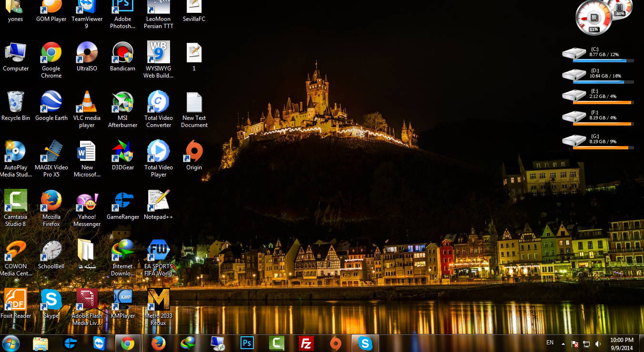The width and height of the screenshot is (644, 352).
Task: Open the clock showing 10:00 PM
Action: [622, 343]
